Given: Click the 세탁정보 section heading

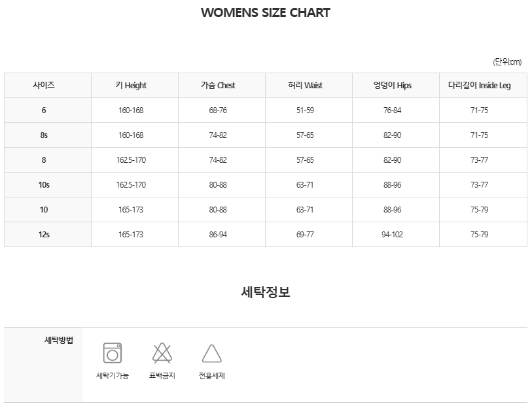Looking at the screenshot, I should click(x=266, y=292).
